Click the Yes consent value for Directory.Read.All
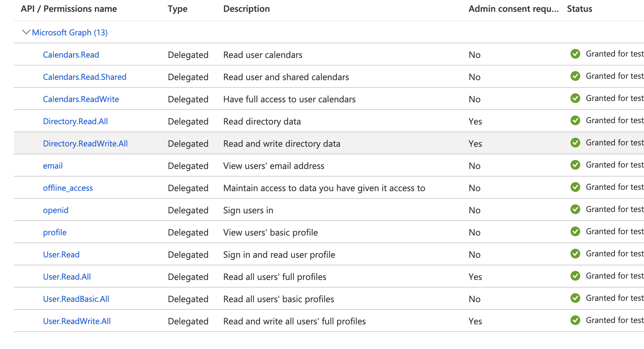This screenshot has height=349, width=644. point(475,121)
